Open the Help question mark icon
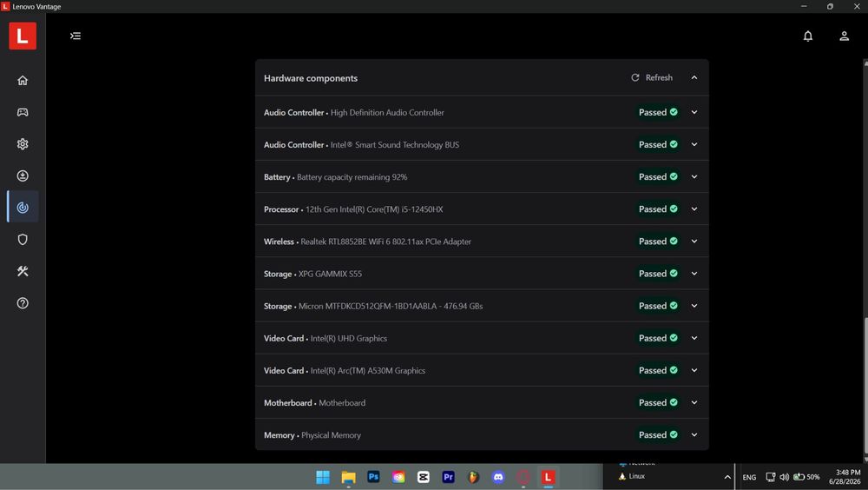This screenshot has width=868, height=490. point(23,303)
